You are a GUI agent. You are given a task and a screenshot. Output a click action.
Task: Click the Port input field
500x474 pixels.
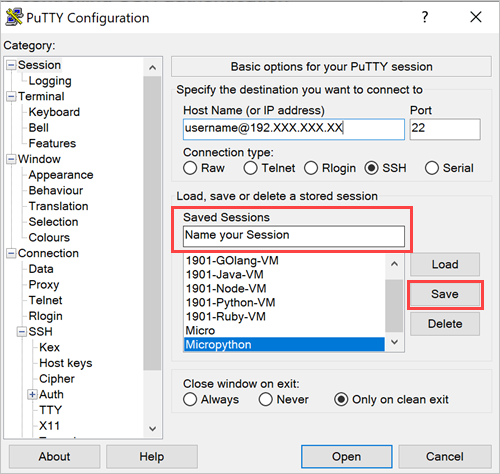tap(445, 129)
